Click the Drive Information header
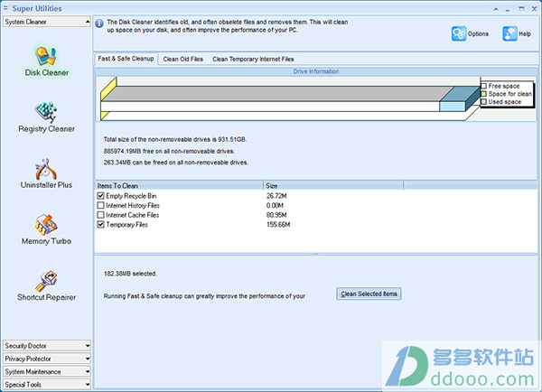Image resolution: width=542 pixels, height=392 pixels. coord(316,71)
